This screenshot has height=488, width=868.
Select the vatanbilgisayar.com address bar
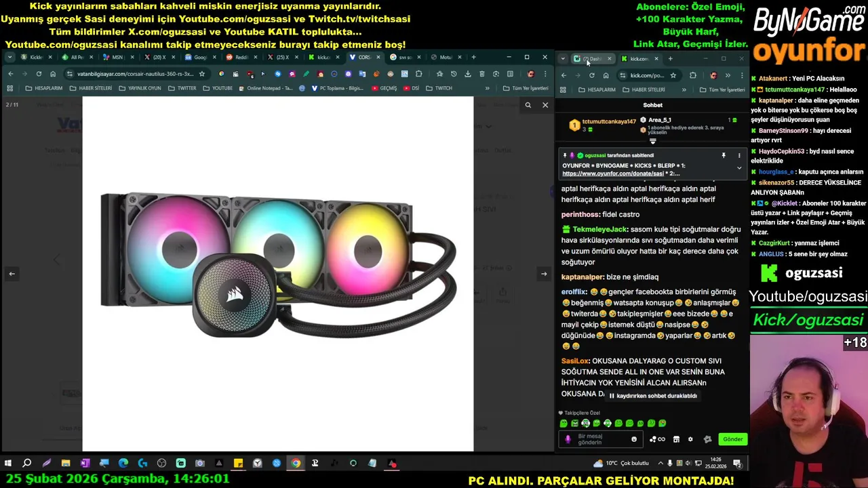tap(136, 74)
